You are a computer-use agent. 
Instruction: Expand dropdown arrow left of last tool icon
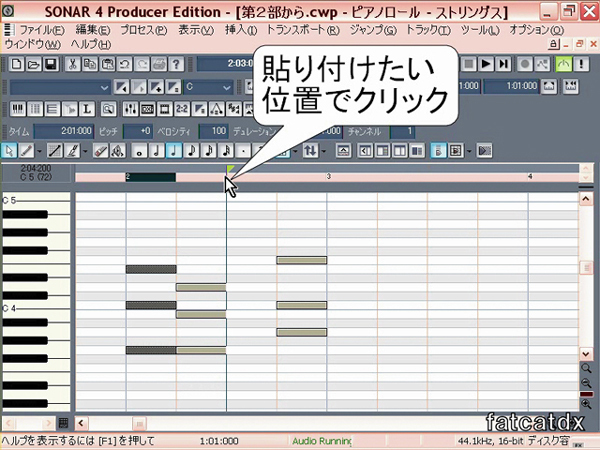[469, 151]
